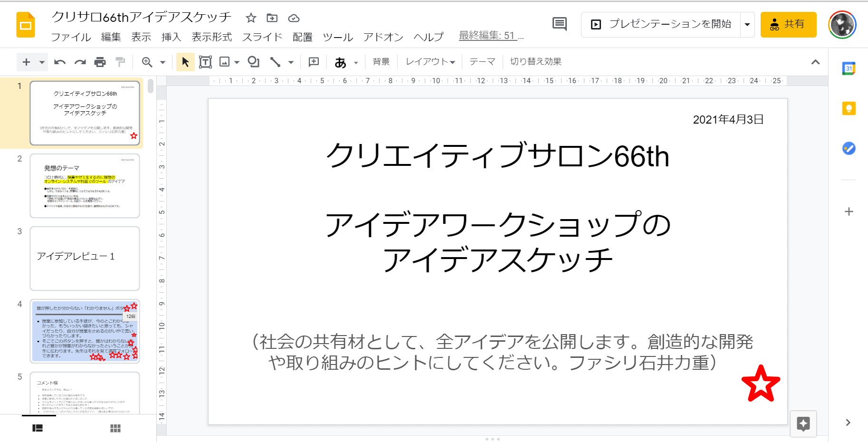This screenshot has height=442, width=868.
Task: Open the レイアウト dropdown
Action: (x=430, y=62)
